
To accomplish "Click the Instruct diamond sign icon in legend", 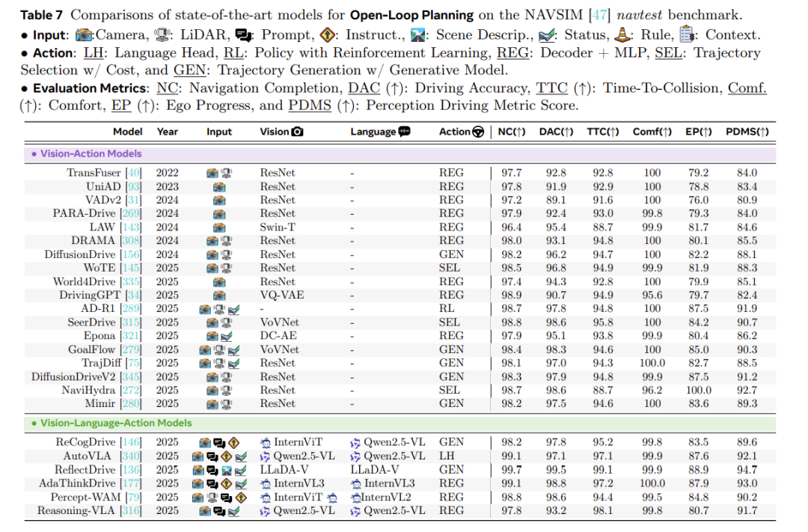I will click(x=325, y=34).
